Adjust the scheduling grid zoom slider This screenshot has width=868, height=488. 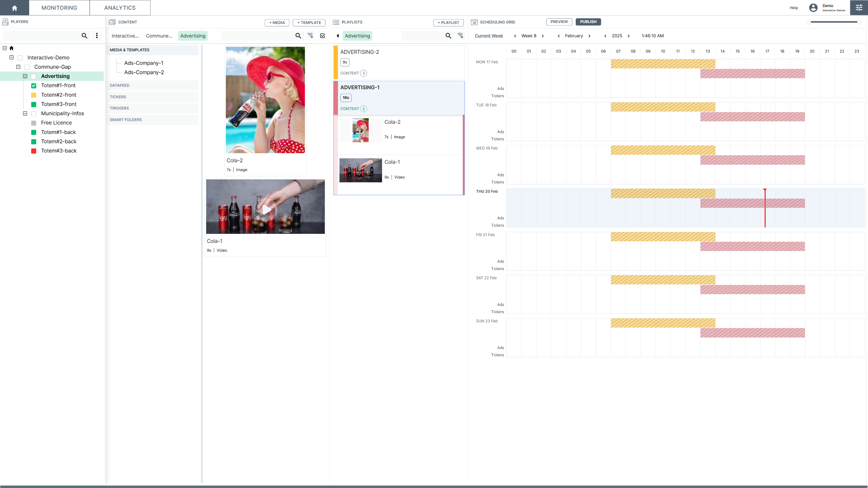click(x=834, y=22)
